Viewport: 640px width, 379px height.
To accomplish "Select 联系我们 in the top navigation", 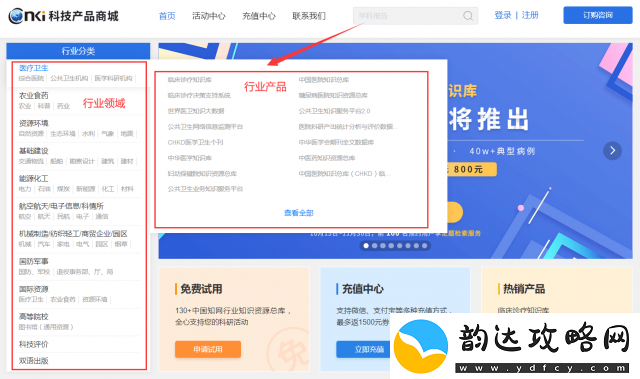I will 309,16.
